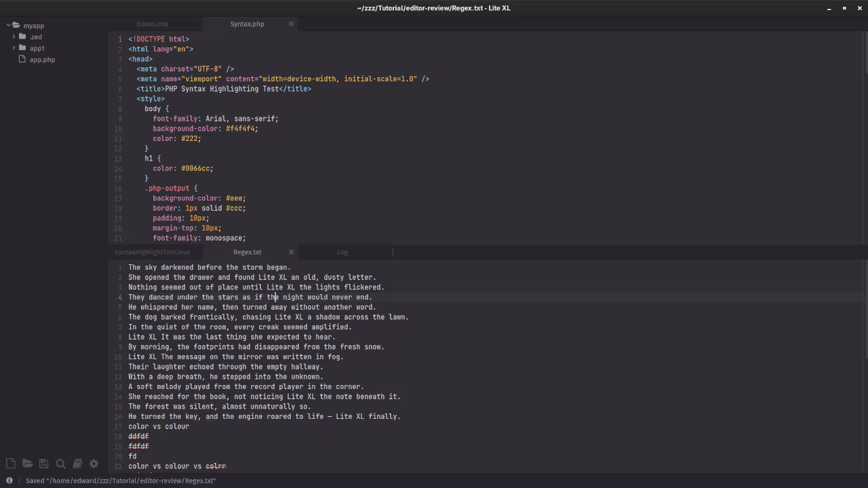
Task: Click the saved file path status message
Action: point(121,481)
